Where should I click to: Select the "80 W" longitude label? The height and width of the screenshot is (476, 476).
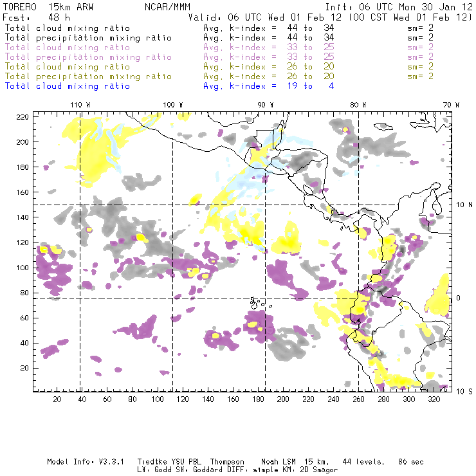(358, 105)
